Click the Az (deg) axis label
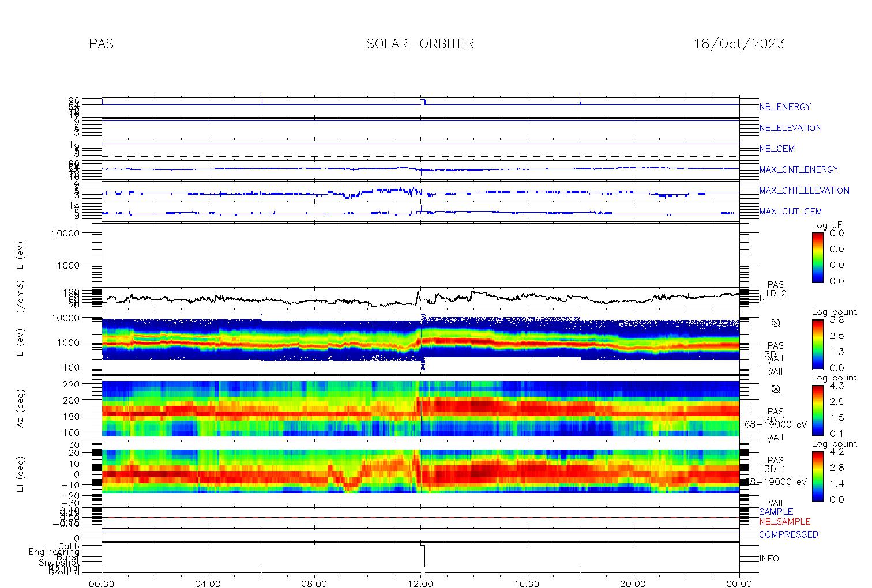Viewport: 872px width, 588px height. (21, 408)
